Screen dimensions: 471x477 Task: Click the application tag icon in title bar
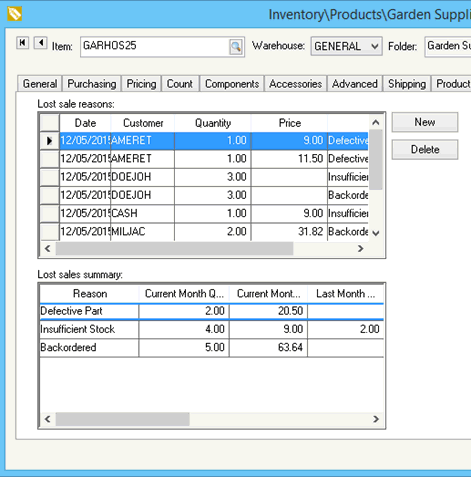tap(14, 14)
